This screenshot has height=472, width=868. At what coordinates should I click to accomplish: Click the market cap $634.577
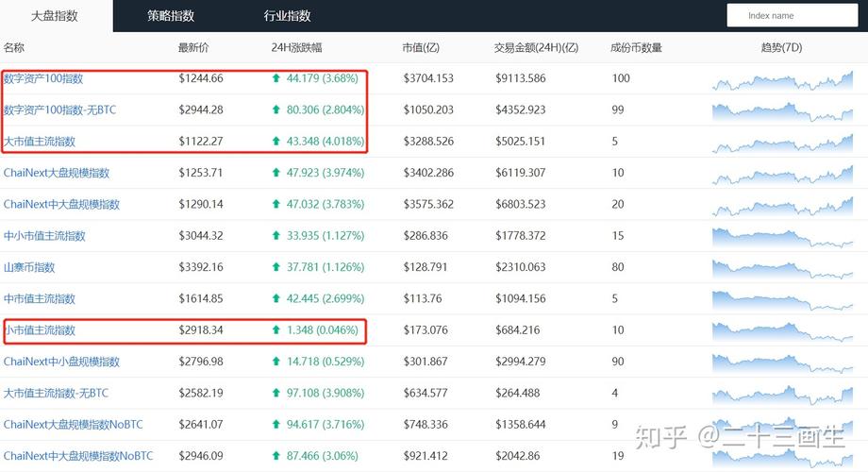[x=426, y=394]
